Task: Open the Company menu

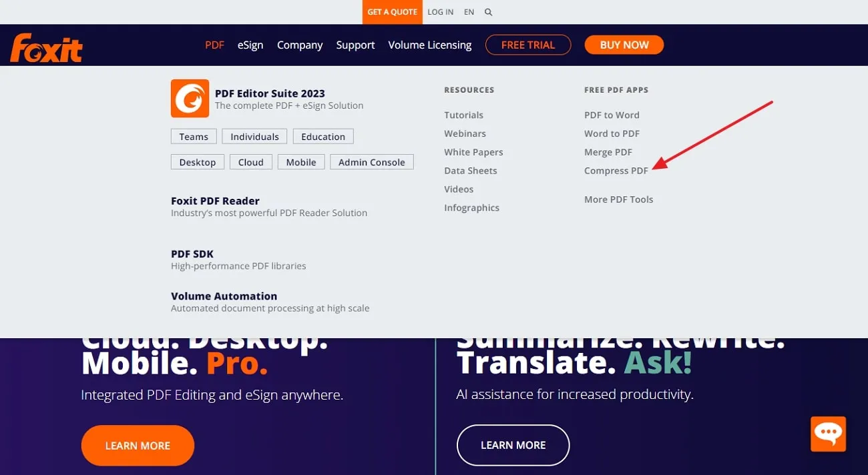Action: click(x=300, y=45)
